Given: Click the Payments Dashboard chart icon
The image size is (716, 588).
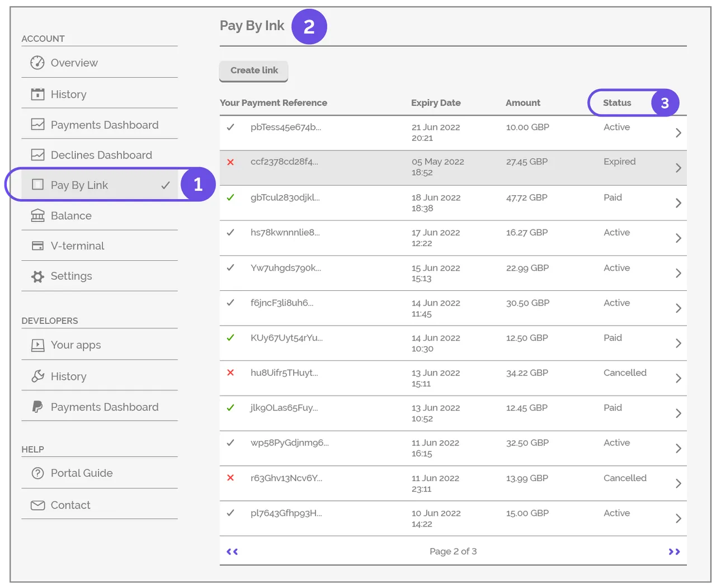Looking at the screenshot, I should tap(37, 124).
